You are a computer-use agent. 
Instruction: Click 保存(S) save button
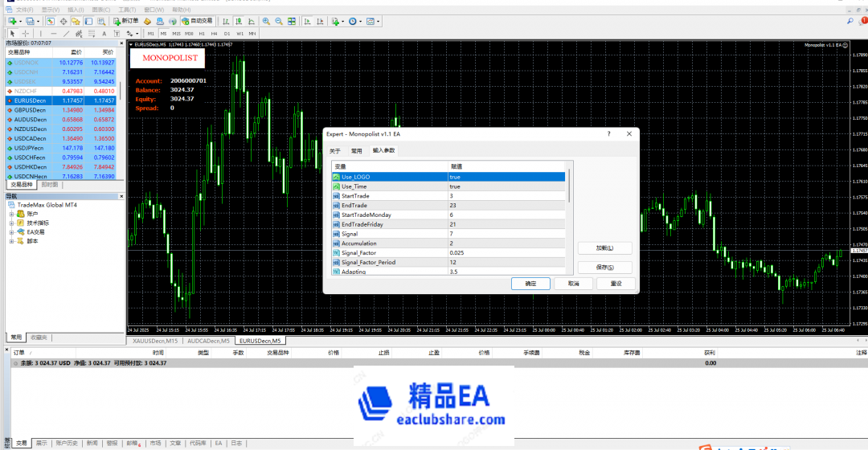pyautogui.click(x=604, y=268)
